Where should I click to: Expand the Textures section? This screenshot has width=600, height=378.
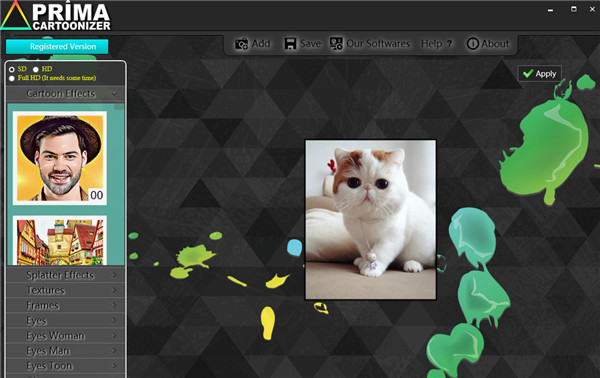click(65, 290)
